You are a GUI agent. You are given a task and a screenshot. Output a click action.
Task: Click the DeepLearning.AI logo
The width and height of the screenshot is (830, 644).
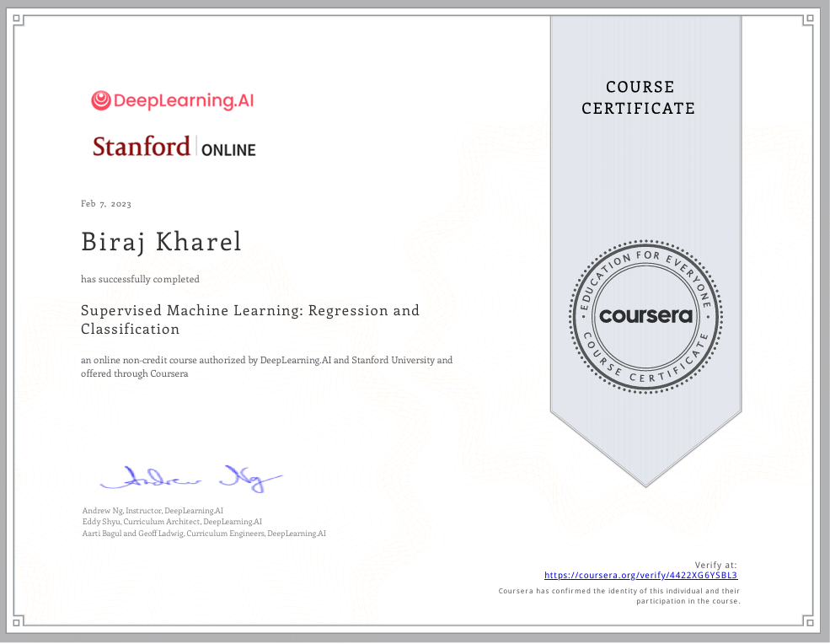point(172,101)
